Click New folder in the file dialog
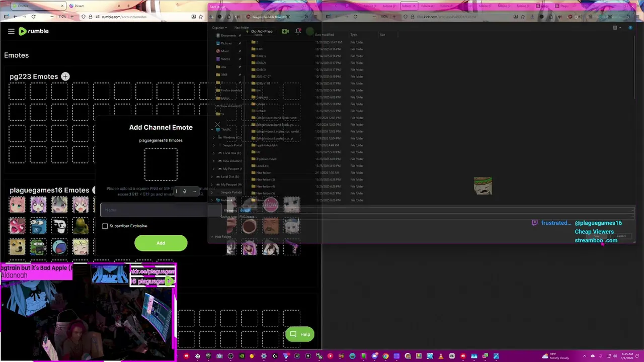 [x=242, y=28]
